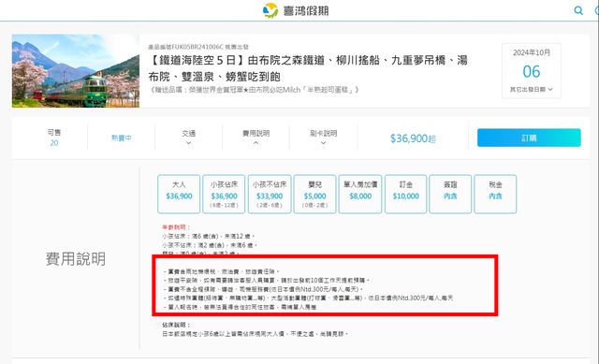599x364 pixels.
Task: Select the 小孩不佔床 $33,900 price card
Action: point(270,194)
